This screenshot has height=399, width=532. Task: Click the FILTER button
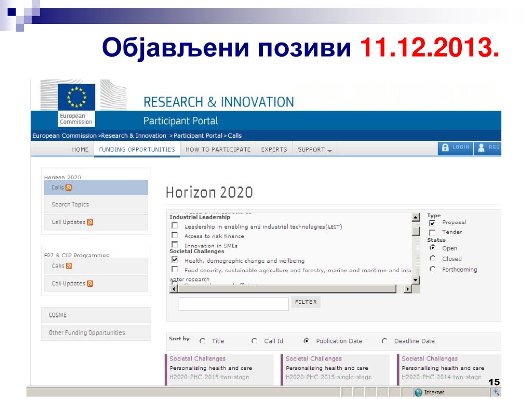coord(305,302)
